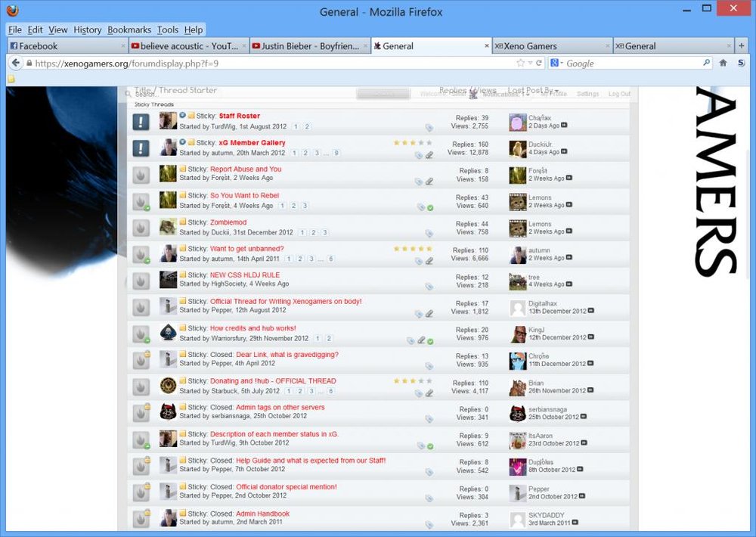
Task: Go to last post icon beside DuckiiJr
Action: click(x=564, y=151)
